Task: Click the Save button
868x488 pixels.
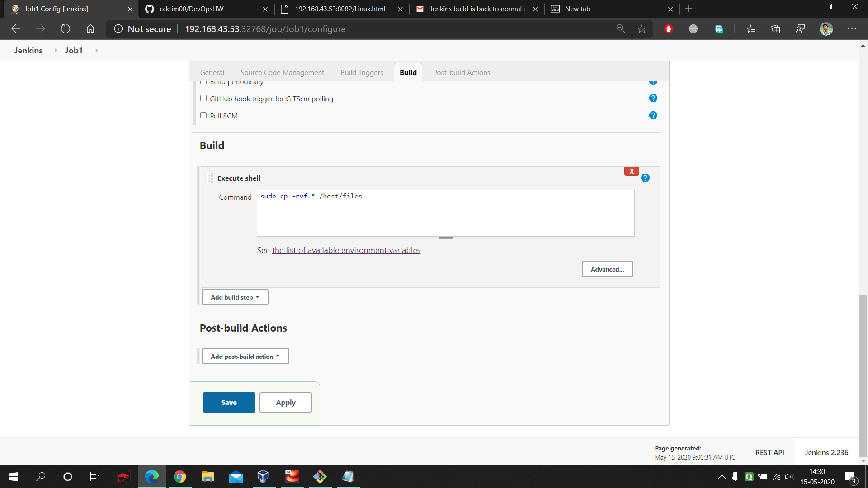Action: point(229,403)
